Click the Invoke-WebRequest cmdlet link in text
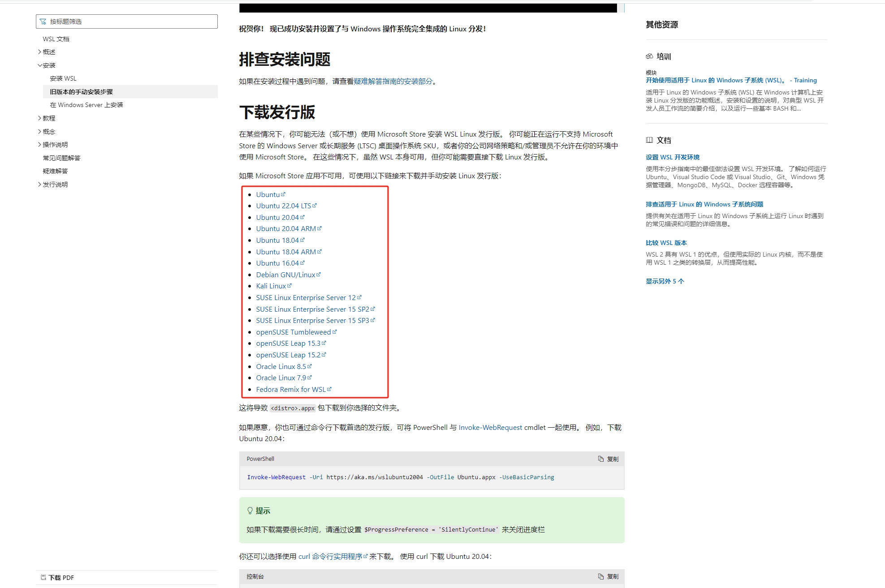The image size is (885, 588). coord(489,427)
